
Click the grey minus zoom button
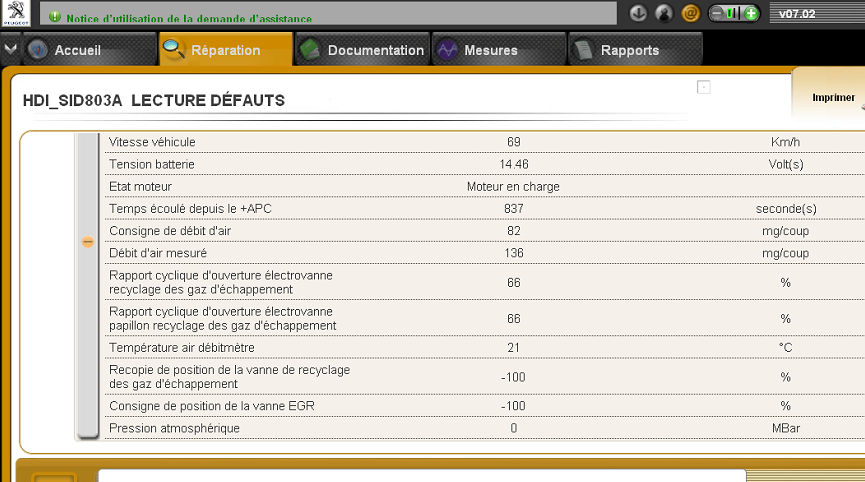[717, 13]
